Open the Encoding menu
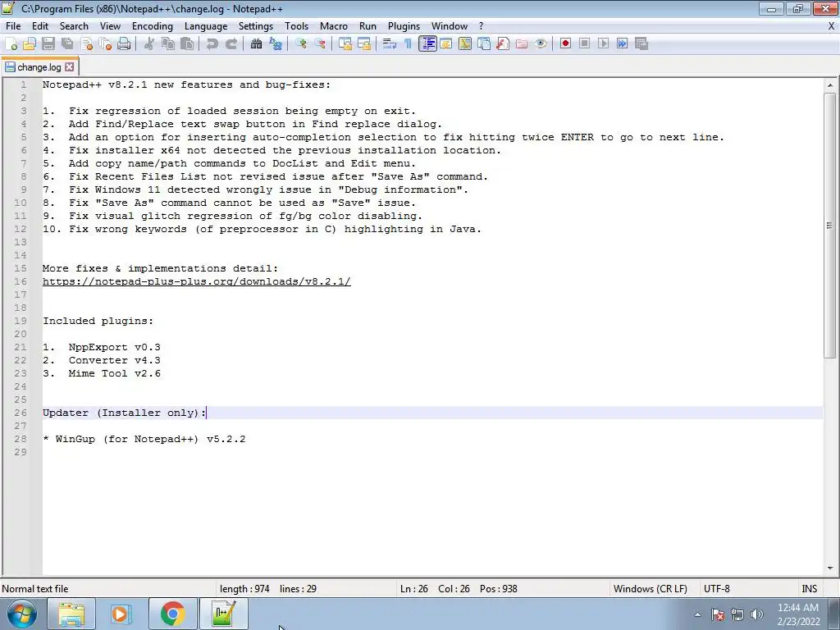840x630 pixels. coord(152,26)
